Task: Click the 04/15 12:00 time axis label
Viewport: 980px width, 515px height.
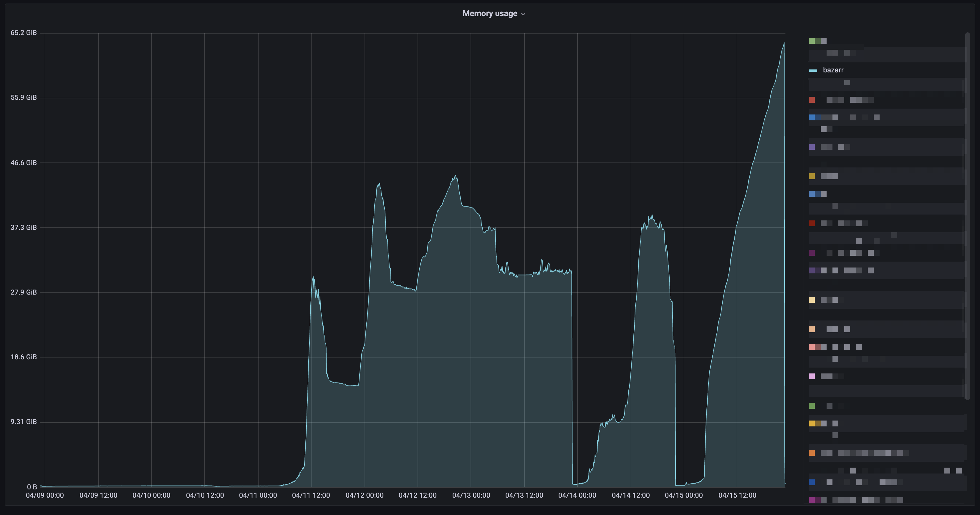Action: tap(737, 495)
